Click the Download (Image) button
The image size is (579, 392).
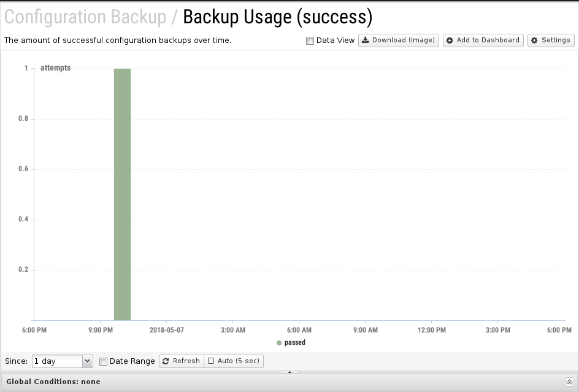coord(399,40)
